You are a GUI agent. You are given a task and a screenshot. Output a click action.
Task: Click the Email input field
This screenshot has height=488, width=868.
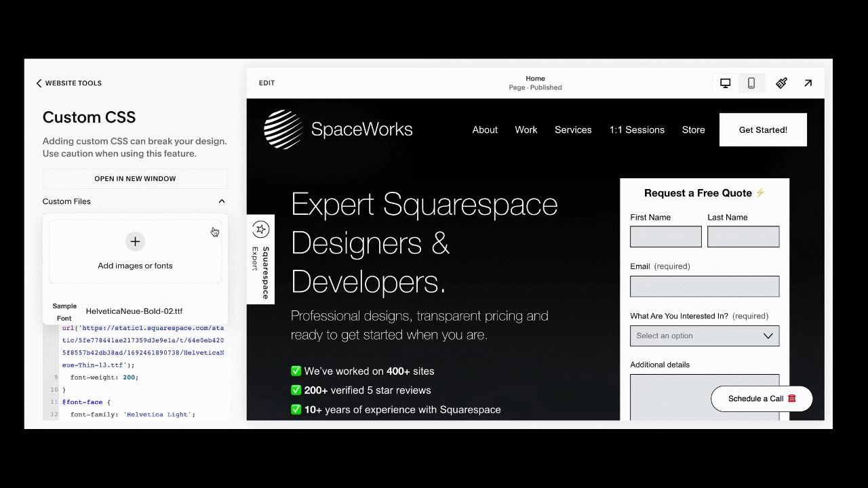click(705, 286)
